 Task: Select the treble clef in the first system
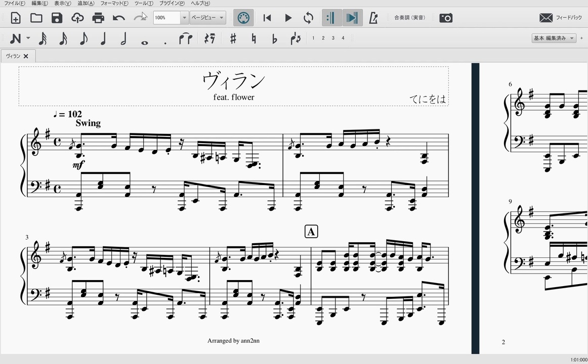click(x=36, y=142)
